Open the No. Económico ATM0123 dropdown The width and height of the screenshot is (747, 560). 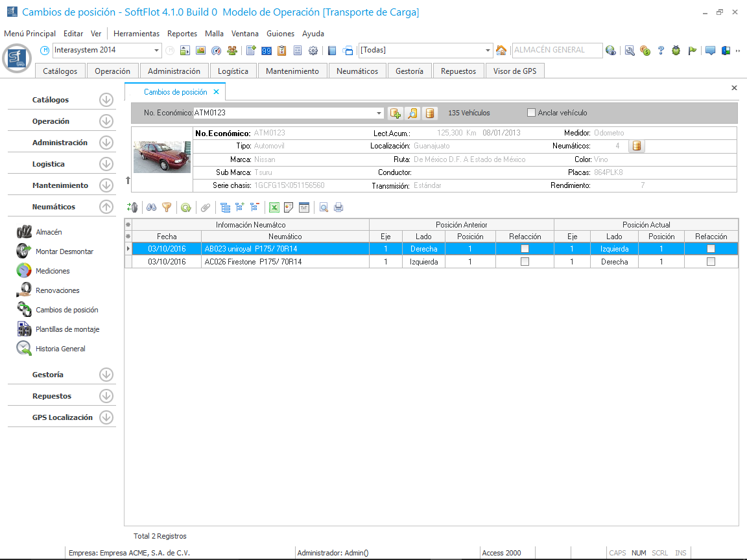379,113
